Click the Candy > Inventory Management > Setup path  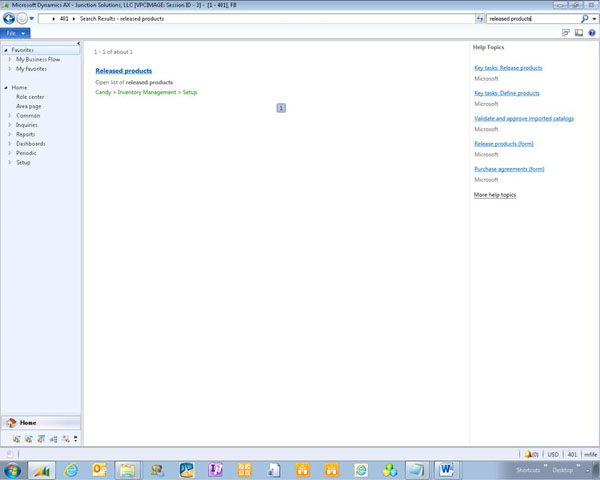point(146,92)
